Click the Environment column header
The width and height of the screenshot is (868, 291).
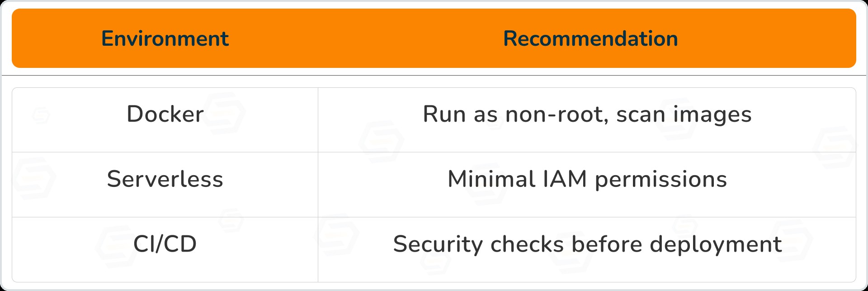pos(165,39)
